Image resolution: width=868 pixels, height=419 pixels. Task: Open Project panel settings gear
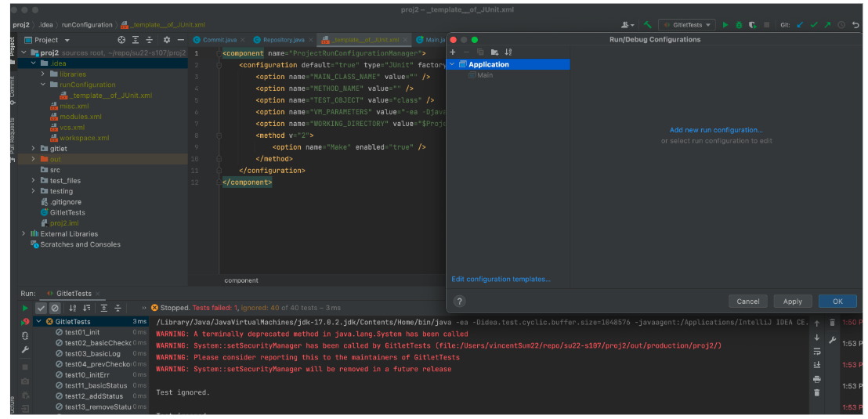[166, 40]
